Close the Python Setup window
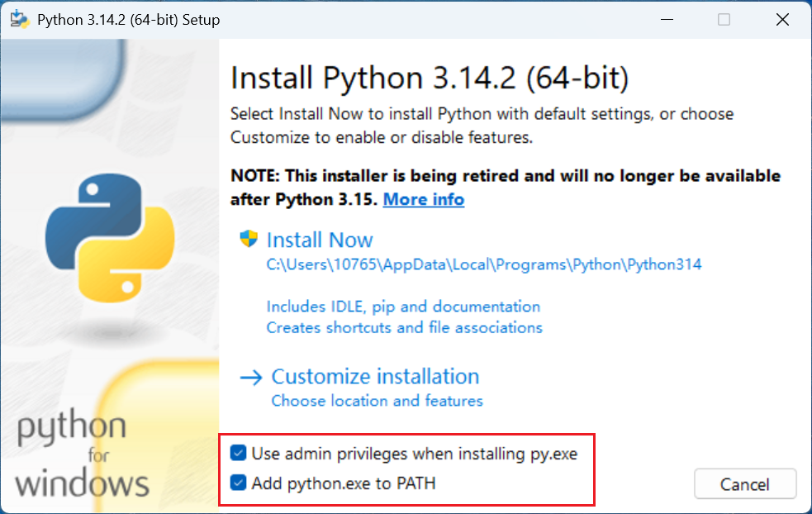This screenshot has height=514, width=812. point(782,20)
